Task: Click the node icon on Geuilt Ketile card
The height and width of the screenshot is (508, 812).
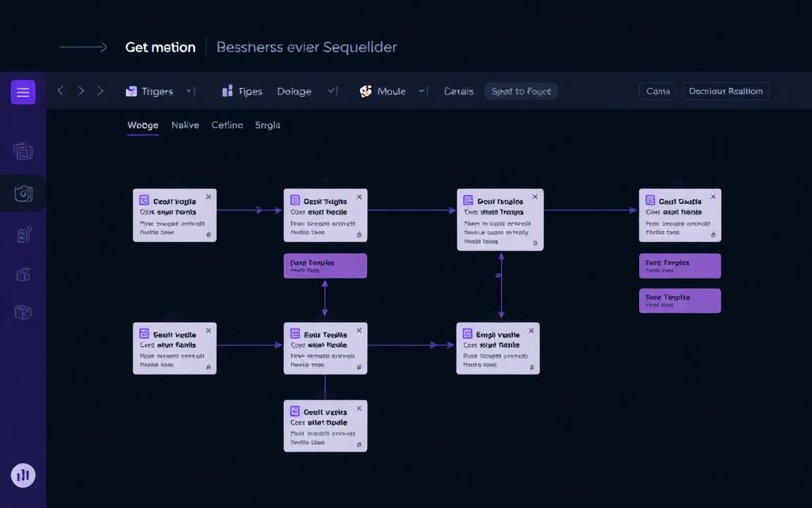Action: (x=144, y=334)
